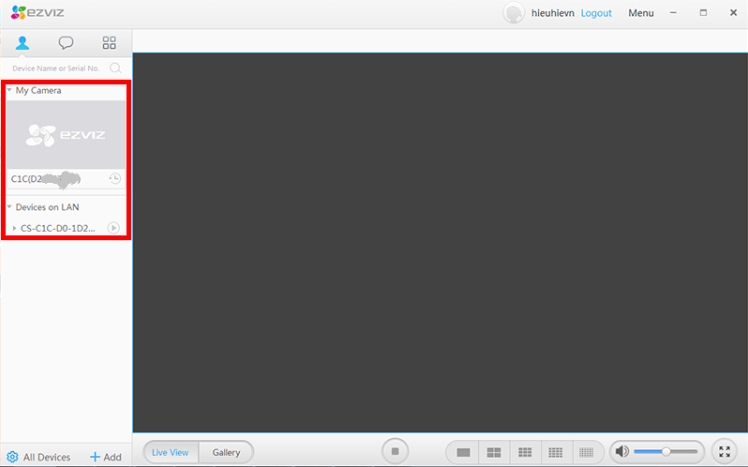Open playback history for C1C camera
Image resolution: width=748 pixels, height=467 pixels.
(115, 178)
